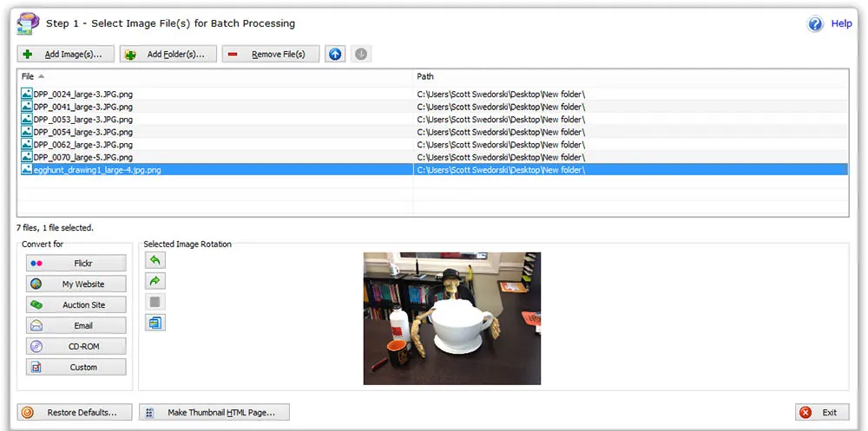This screenshot has height=431, width=868.
Task: Choose Auction Site conversion preset
Action: tap(76, 305)
